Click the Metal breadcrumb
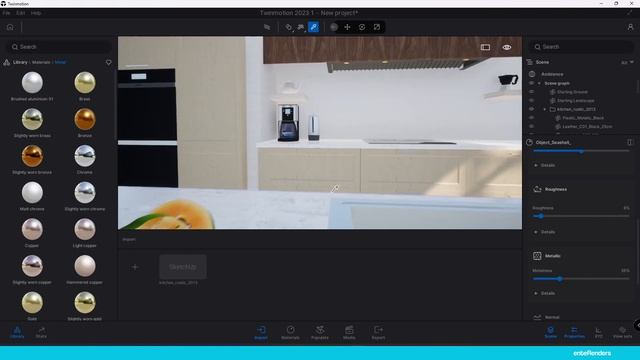The width and height of the screenshot is (640, 360). (x=60, y=62)
